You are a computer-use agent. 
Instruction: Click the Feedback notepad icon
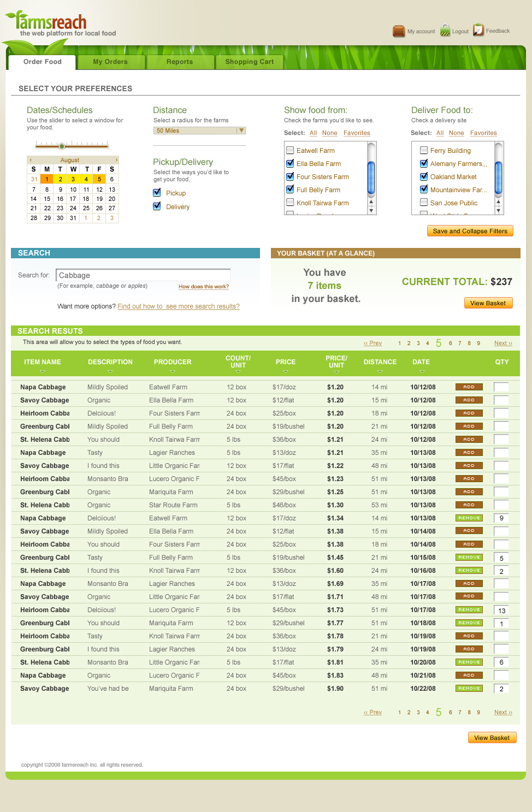[x=478, y=30]
